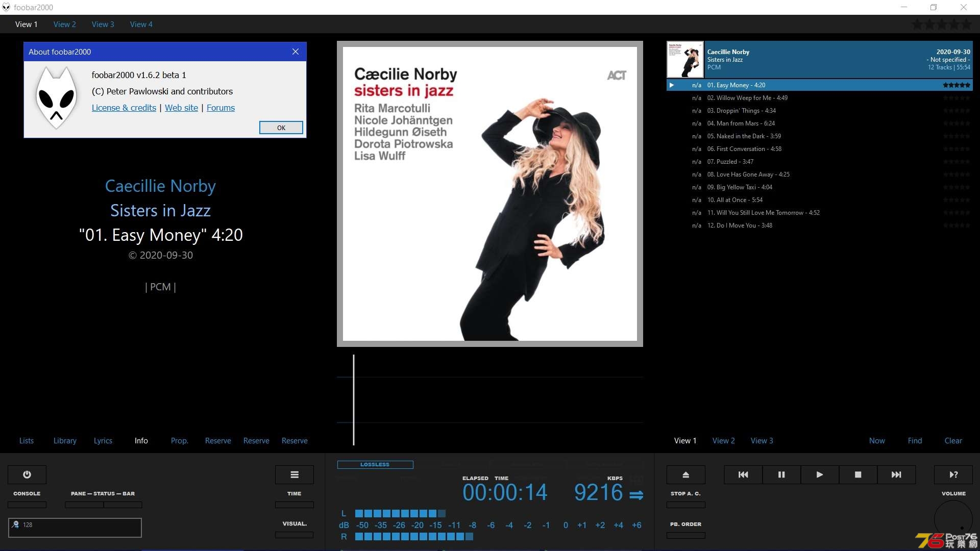
Task: Toggle the CONSOLE indicator bar
Action: (27, 505)
